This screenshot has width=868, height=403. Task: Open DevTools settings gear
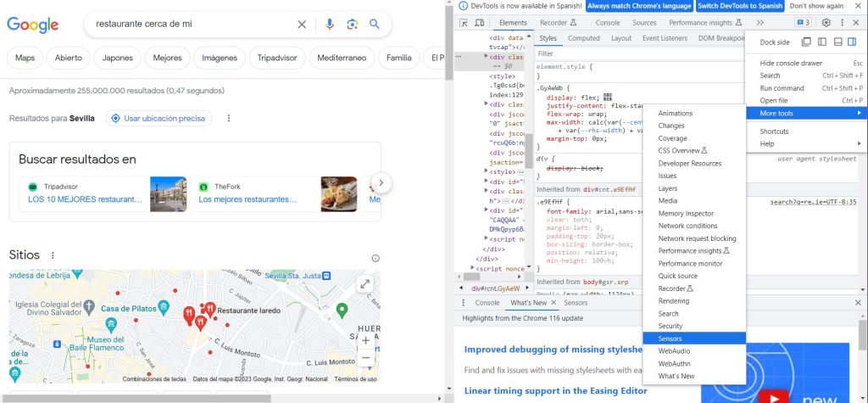[x=826, y=23]
